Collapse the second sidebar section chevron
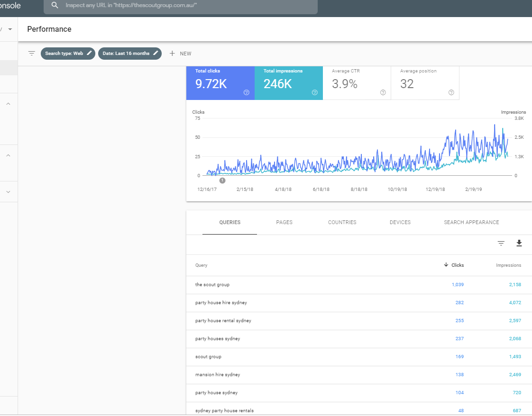 [x=9, y=155]
